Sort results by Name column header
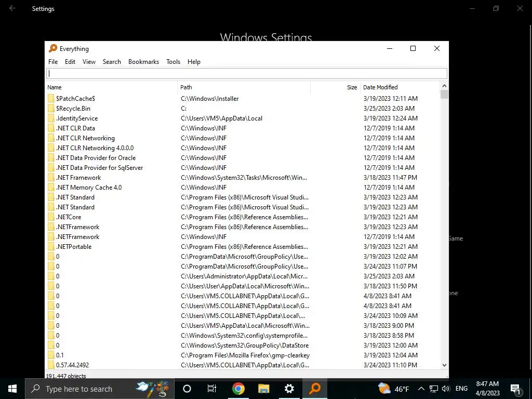The image size is (532, 399). pyautogui.click(x=111, y=87)
